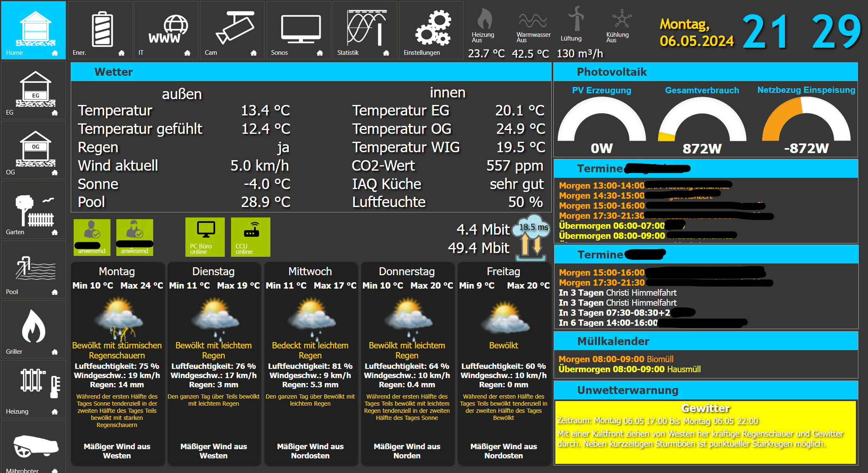Click Temperatur OG value 24.9 °C
Viewport: 868px width, 473px height.
click(521, 129)
